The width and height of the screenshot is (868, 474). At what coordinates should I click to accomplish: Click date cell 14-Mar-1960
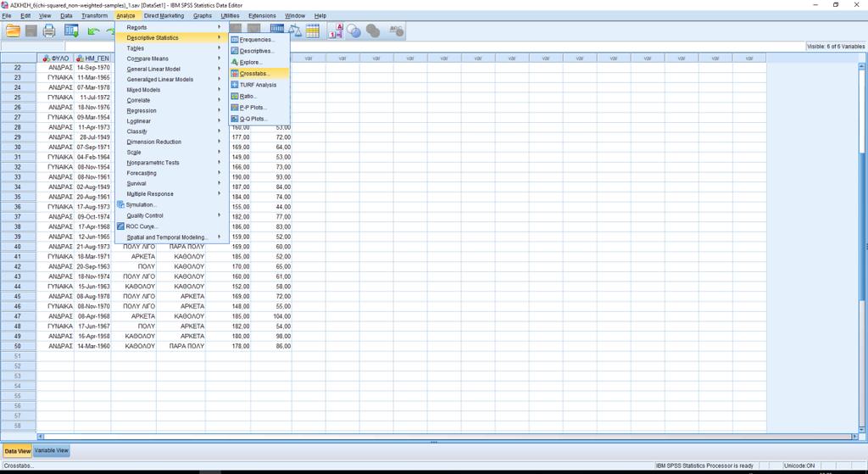92,346
